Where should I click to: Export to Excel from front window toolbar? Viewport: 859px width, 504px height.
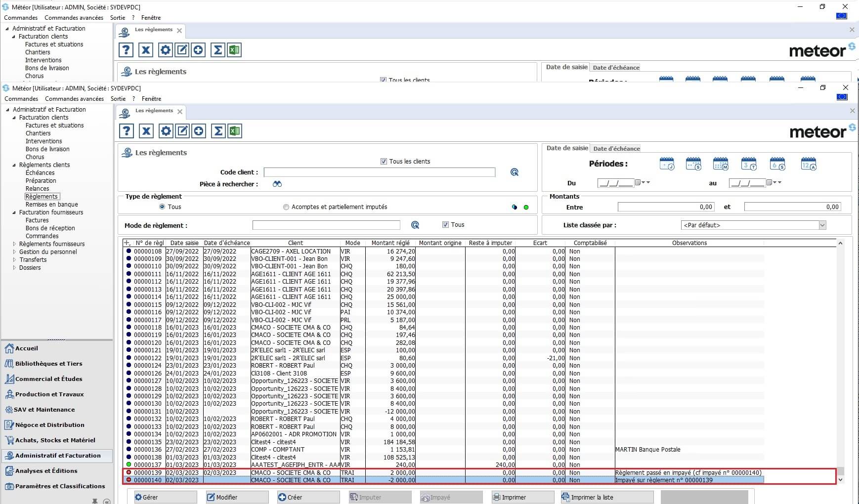click(x=235, y=131)
